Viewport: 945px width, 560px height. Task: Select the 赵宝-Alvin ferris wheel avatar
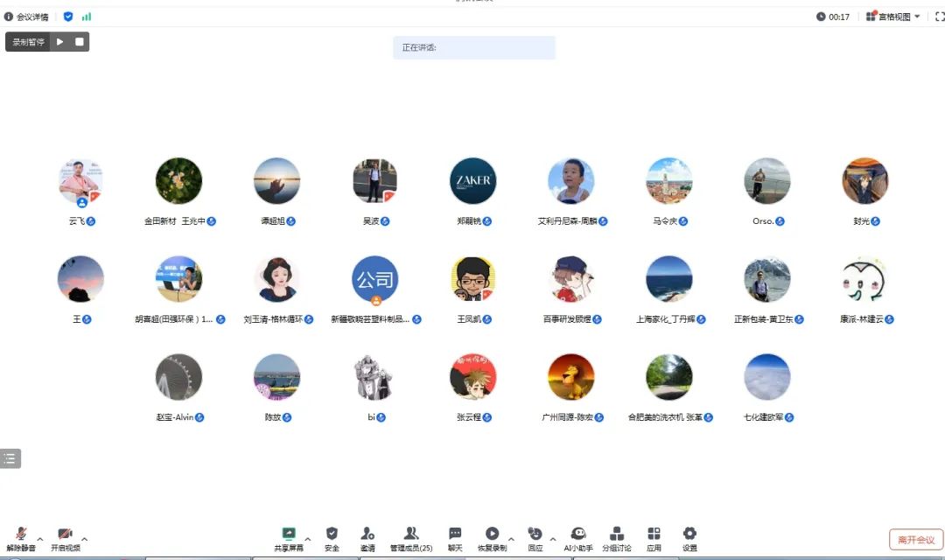pyautogui.click(x=179, y=377)
